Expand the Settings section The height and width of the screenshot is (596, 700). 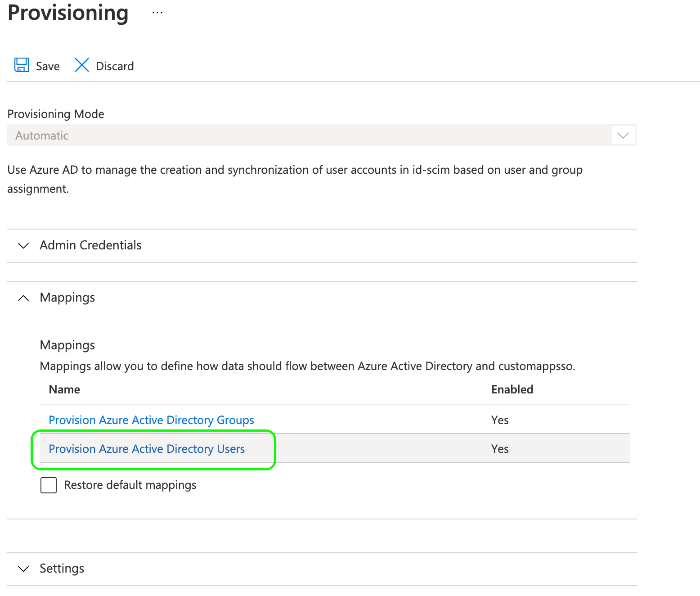click(x=62, y=569)
